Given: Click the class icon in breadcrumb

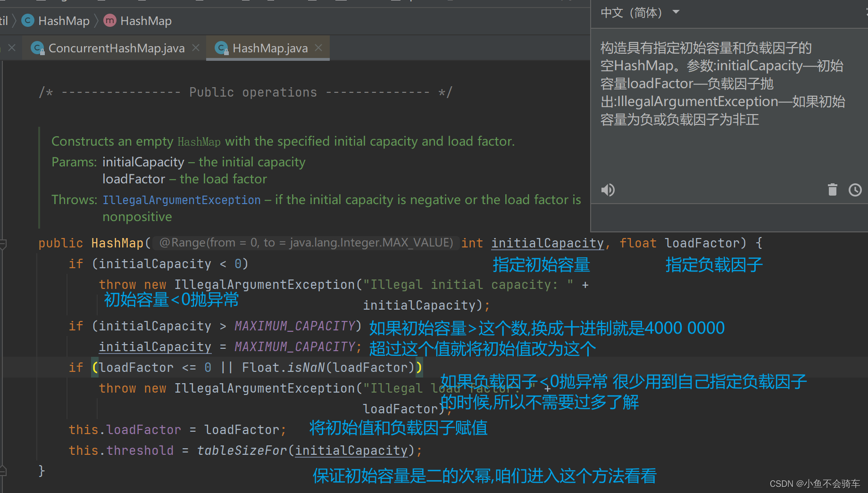Looking at the screenshot, I should click(x=28, y=20).
